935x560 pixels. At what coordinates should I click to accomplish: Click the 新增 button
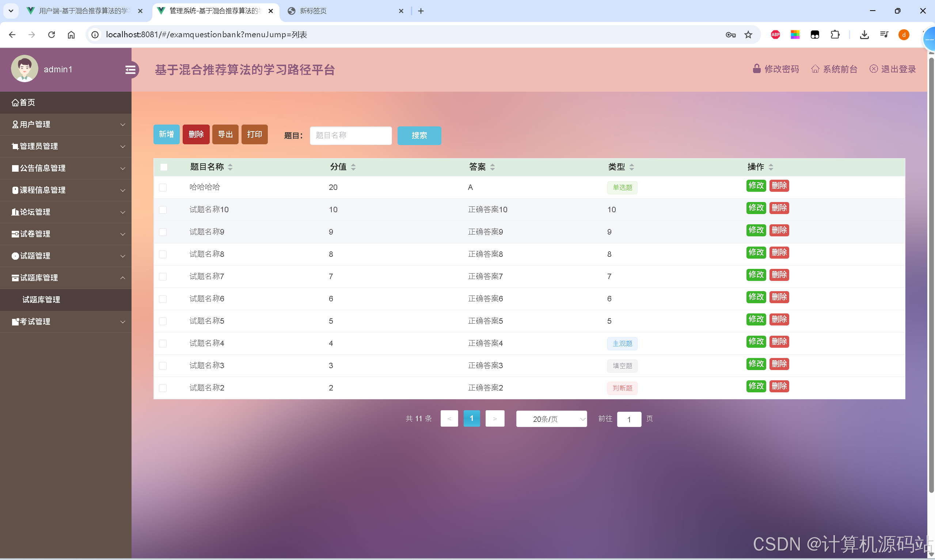pyautogui.click(x=166, y=134)
